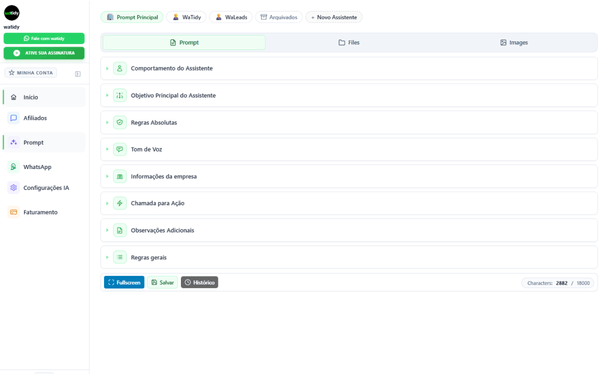Viewport: 600px width, 375px height.
Task: Click the Informações da empresa building icon
Action: [120, 176]
